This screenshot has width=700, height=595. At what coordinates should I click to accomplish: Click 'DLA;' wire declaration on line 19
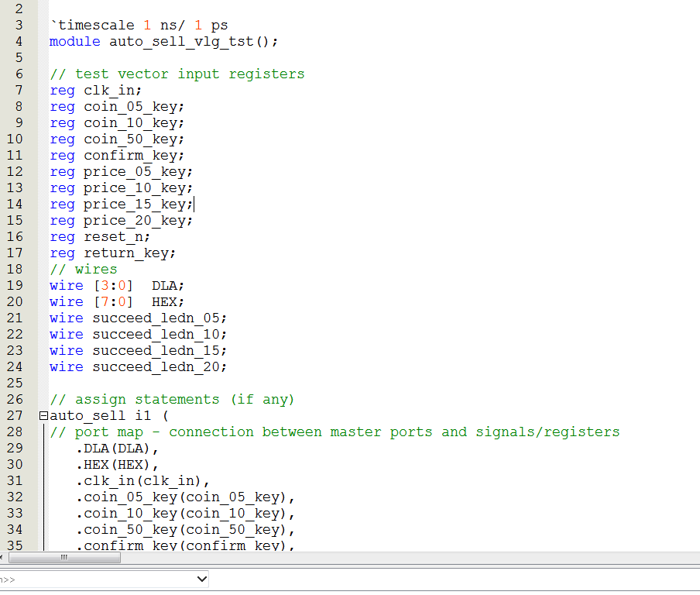click(168, 286)
